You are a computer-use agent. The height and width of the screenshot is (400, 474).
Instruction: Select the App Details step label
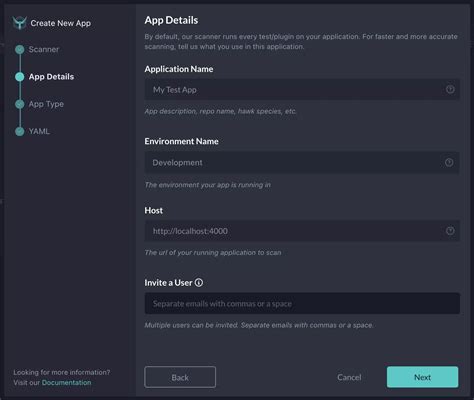[51, 77]
